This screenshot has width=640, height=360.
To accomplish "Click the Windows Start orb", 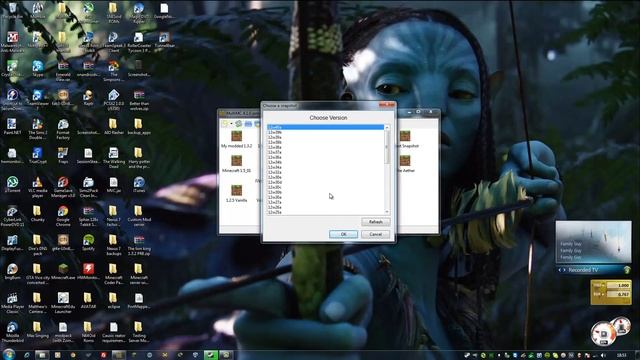I will 9,354.
